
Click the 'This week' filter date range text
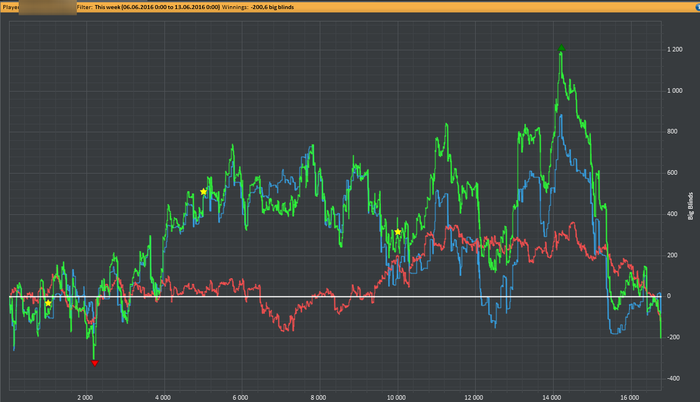pos(157,7)
